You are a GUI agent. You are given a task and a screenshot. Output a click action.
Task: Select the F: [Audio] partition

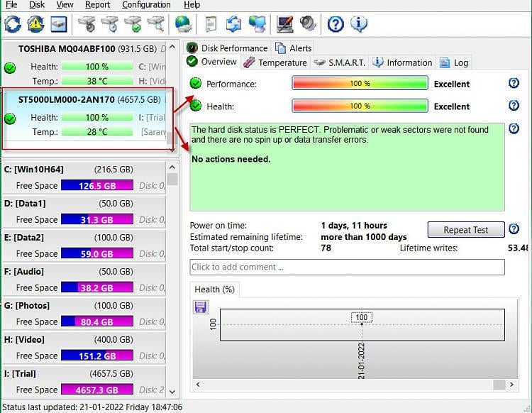(84, 280)
